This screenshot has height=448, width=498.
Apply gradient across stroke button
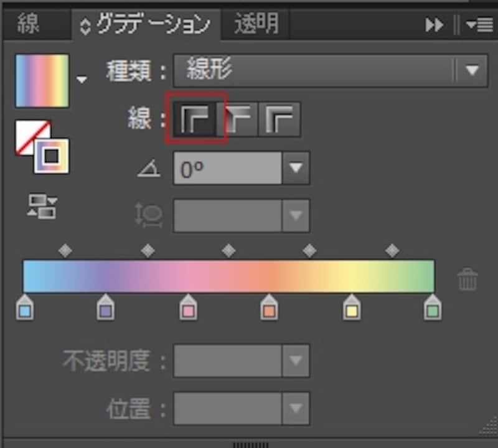[280, 119]
